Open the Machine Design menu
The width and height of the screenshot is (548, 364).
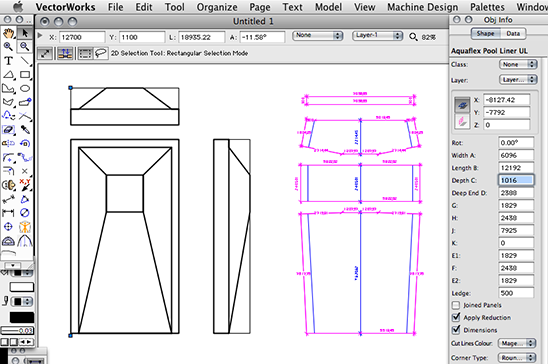coord(422,7)
